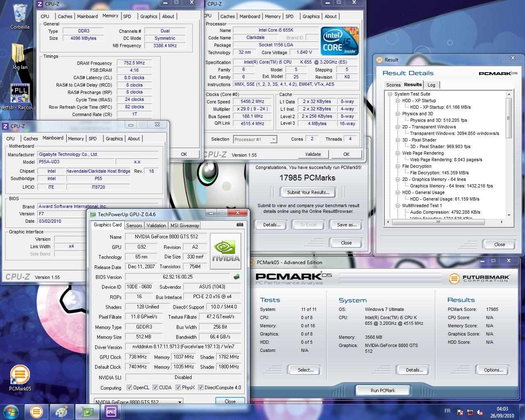525x420 pixels.
Task: Open the Windows Start orb
Action: point(11,411)
